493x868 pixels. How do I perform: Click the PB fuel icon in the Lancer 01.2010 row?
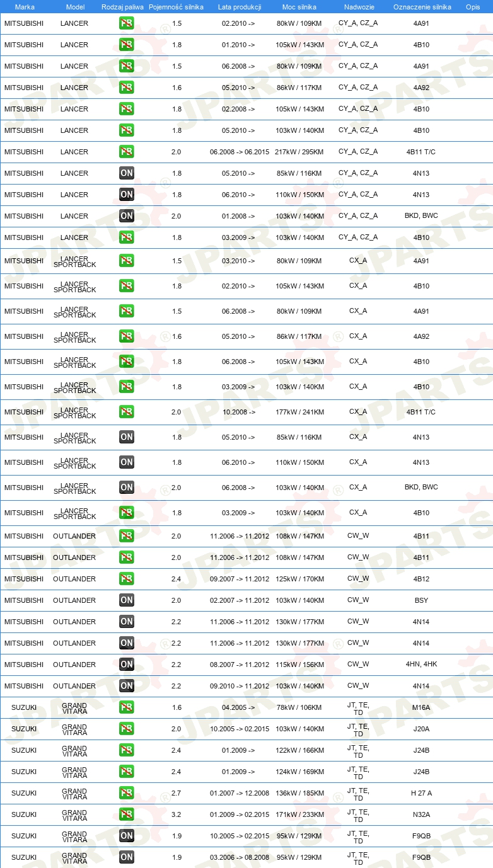(126, 45)
